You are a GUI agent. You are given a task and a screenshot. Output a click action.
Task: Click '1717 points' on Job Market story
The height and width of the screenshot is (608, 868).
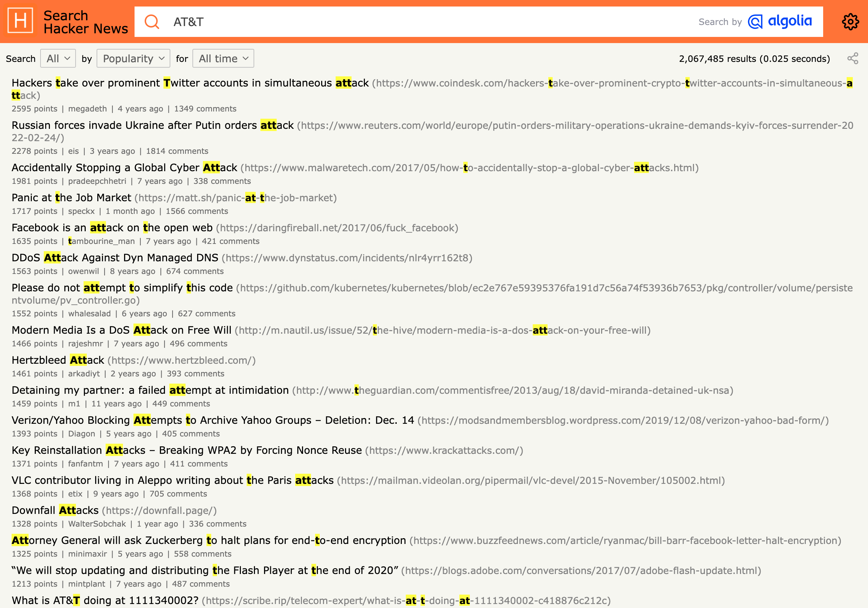coord(34,211)
